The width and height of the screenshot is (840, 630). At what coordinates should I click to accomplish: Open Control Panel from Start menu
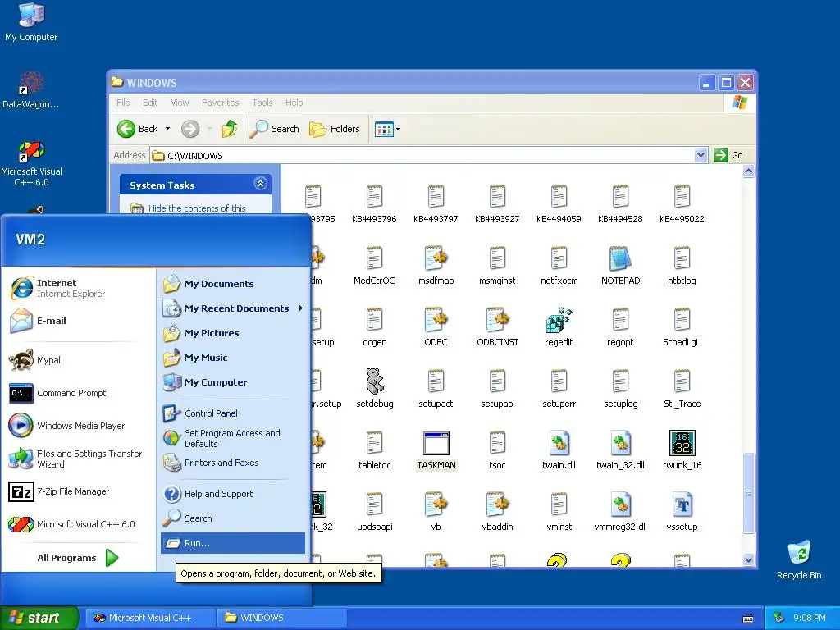200,413
